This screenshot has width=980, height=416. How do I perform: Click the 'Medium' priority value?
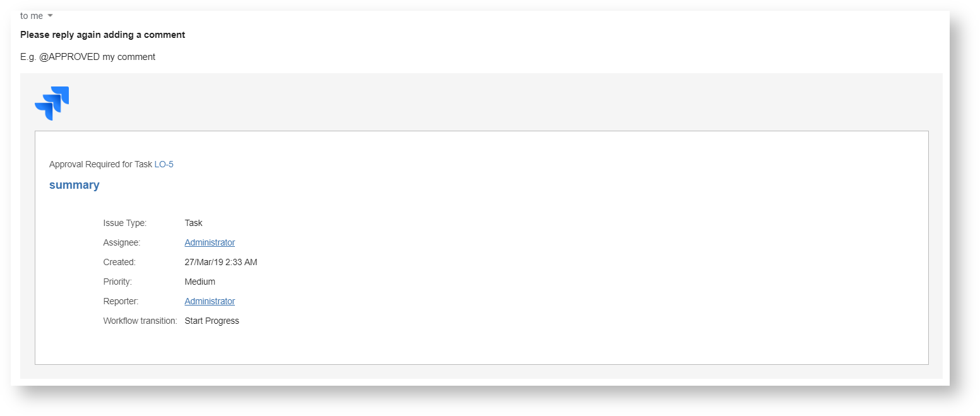pyautogui.click(x=200, y=282)
